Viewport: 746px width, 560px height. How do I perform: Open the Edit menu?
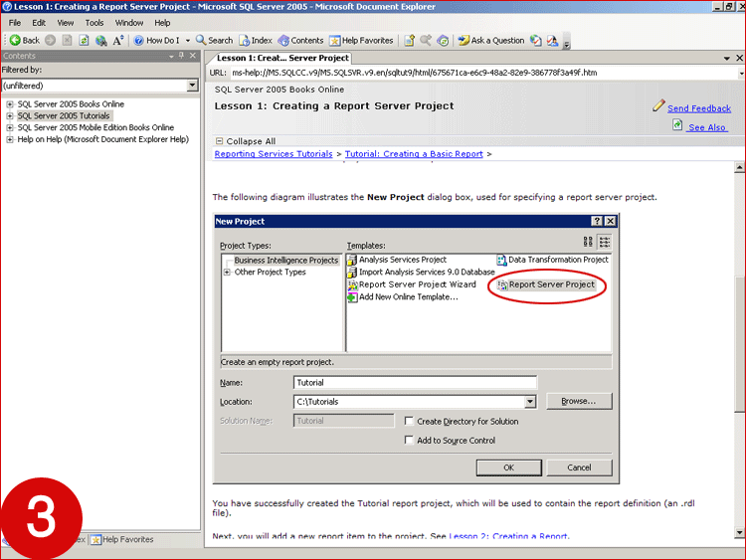click(39, 23)
